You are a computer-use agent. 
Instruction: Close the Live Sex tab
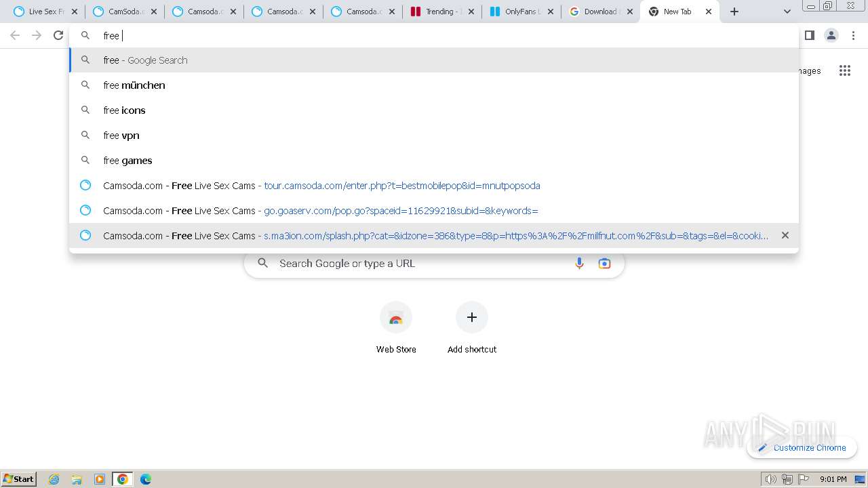[x=75, y=12]
